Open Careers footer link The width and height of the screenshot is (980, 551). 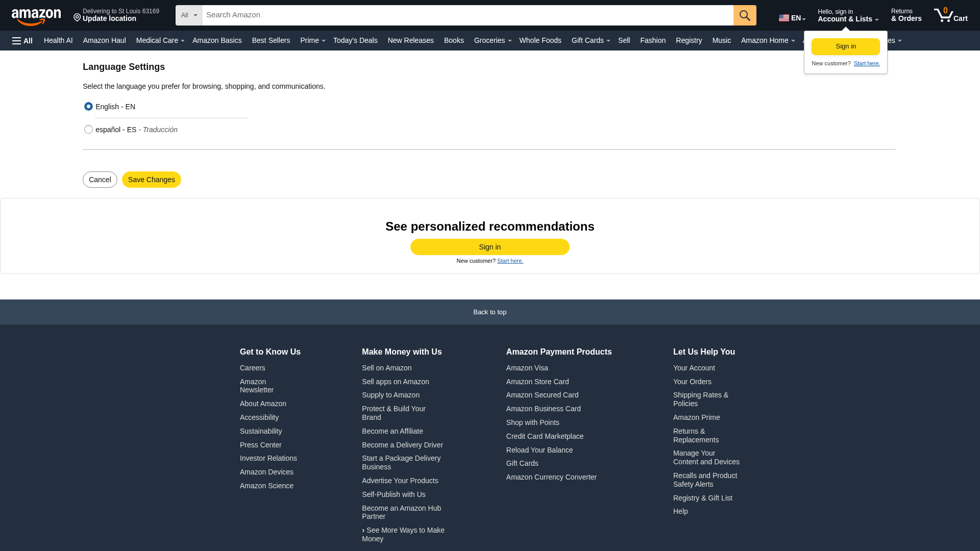(x=253, y=368)
